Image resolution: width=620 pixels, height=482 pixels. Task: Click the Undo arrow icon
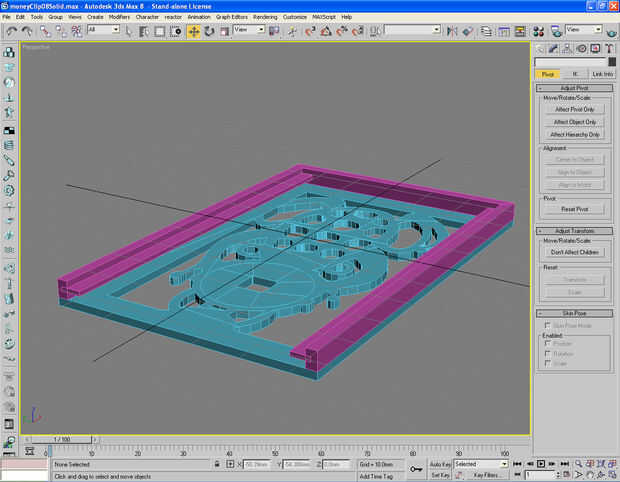(10, 31)
